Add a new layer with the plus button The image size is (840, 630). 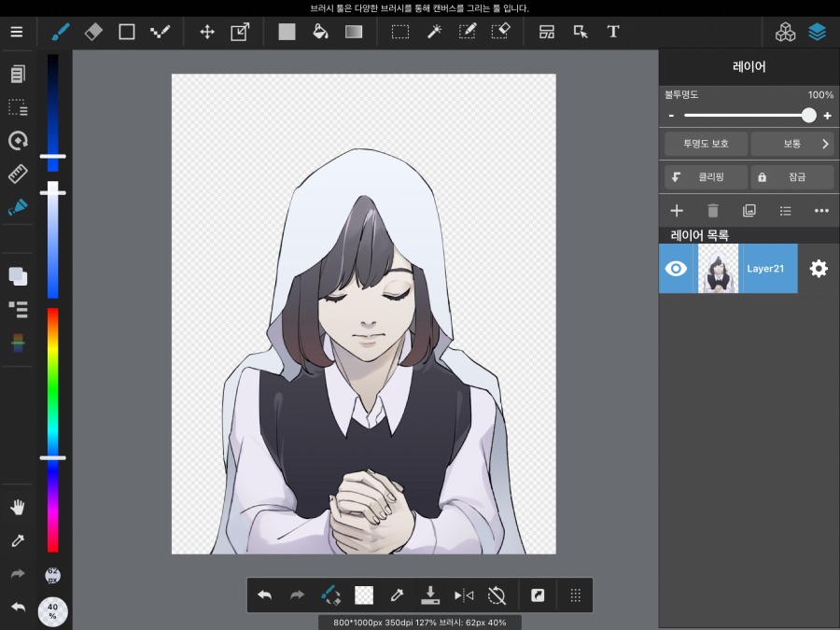pyautogui.click(x=676, y=210)
